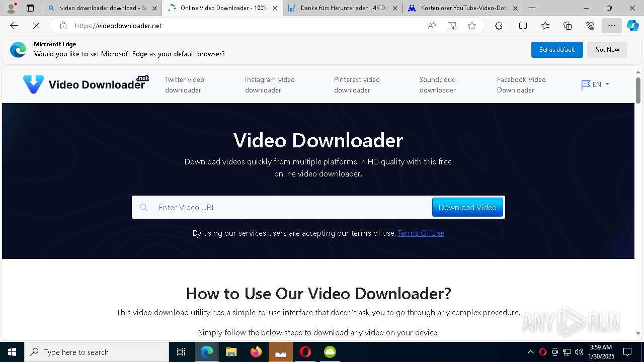Close the video downloader search tab
This screenshot has width=644, height=362.
click(154, 8)
